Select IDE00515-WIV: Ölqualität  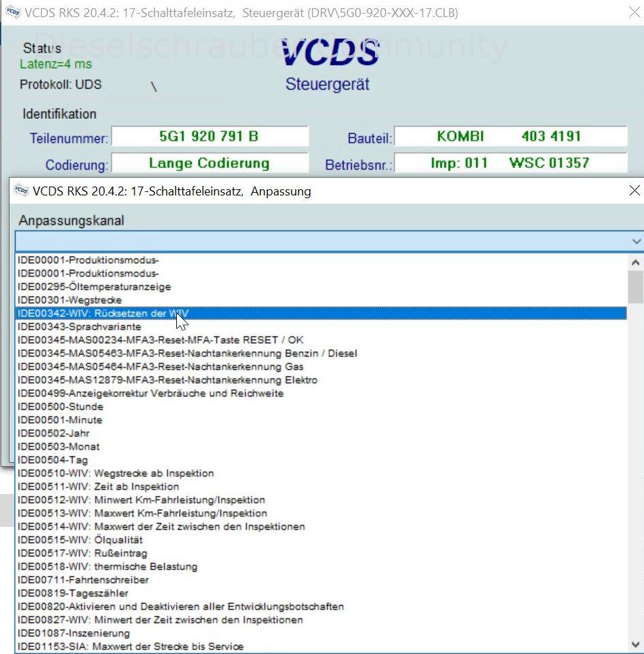click(x=321, y=540)
